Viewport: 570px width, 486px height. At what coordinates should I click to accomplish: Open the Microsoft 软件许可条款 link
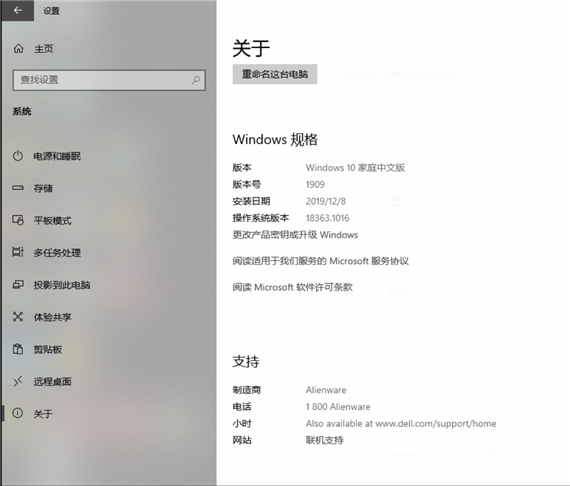[293, 287]
